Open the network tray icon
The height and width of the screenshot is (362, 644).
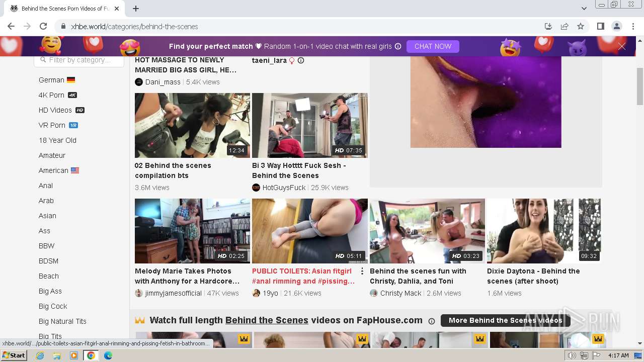tap(584, 355)
